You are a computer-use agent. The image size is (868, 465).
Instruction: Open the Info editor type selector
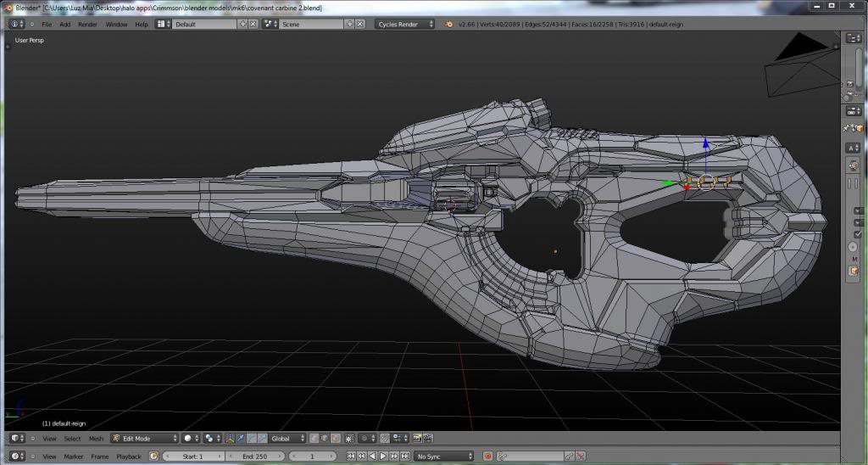tap(17, 24)
